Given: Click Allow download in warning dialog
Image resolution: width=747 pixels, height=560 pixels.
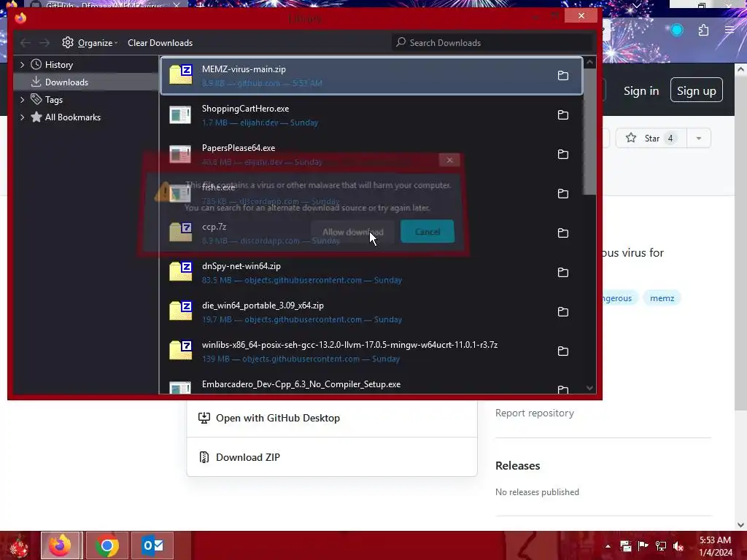Looking at the screenshot, I should click(352, 232).
